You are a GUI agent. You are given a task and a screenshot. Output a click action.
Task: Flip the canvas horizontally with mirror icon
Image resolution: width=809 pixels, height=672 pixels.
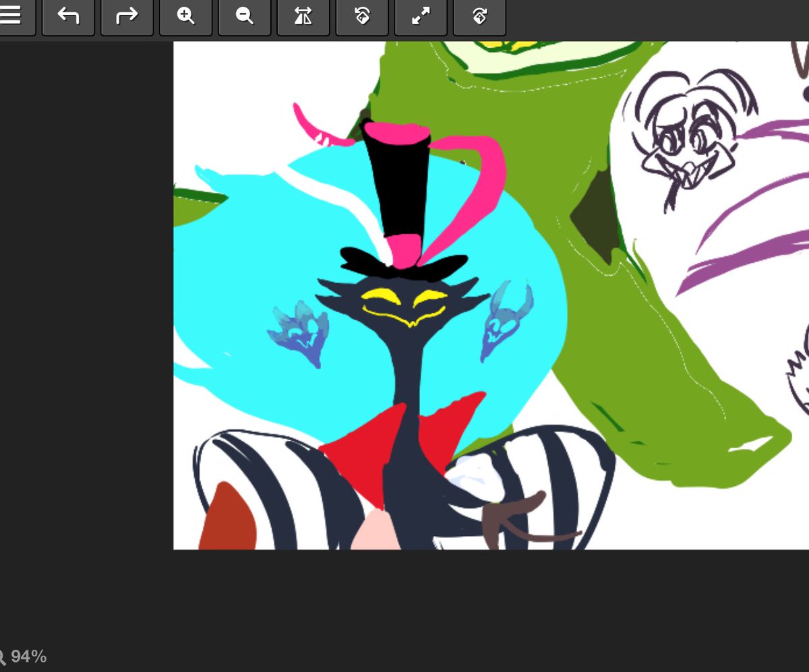click(x=303, y=16)
